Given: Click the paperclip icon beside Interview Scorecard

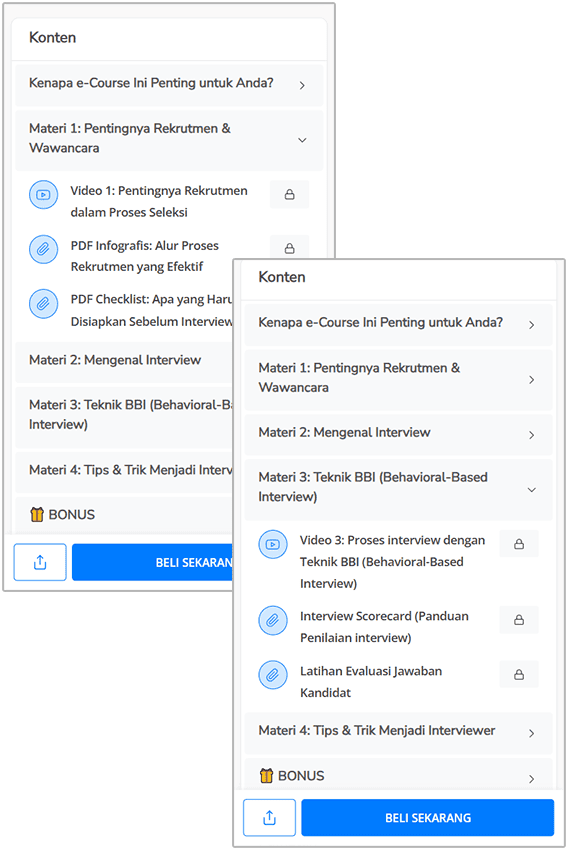Looking at the screenshot, I should coord(273,620).
